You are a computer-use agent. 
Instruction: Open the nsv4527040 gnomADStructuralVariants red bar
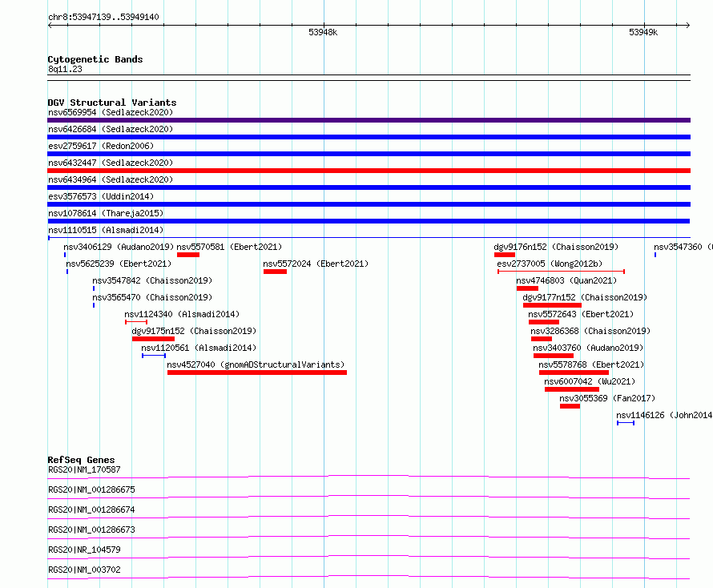257,373
